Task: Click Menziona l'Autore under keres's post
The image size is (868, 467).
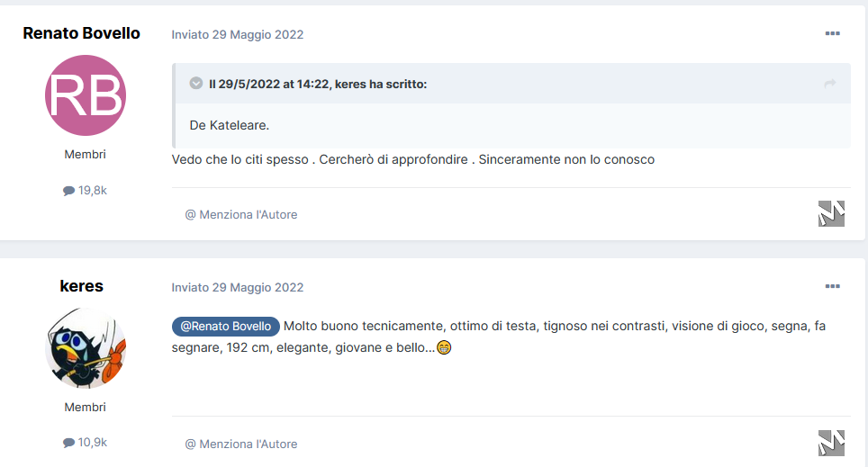Action: (x=240, y=445)
